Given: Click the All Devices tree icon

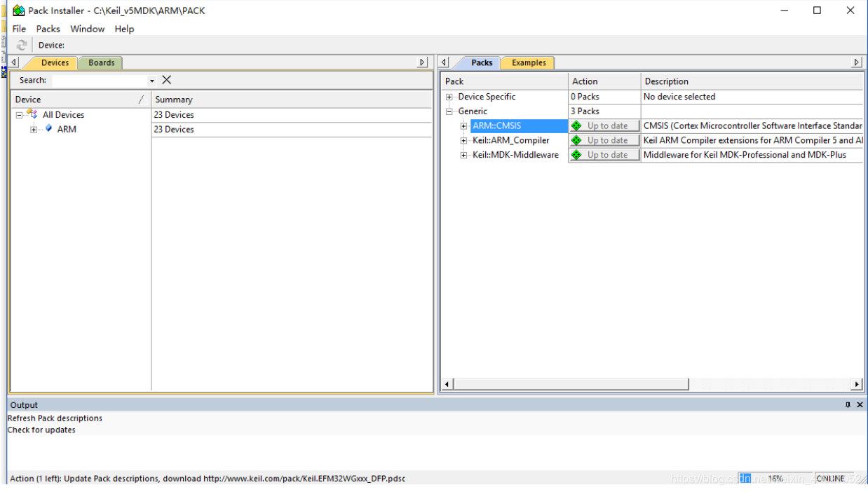Looking at the screenshot, I should 32,114.
